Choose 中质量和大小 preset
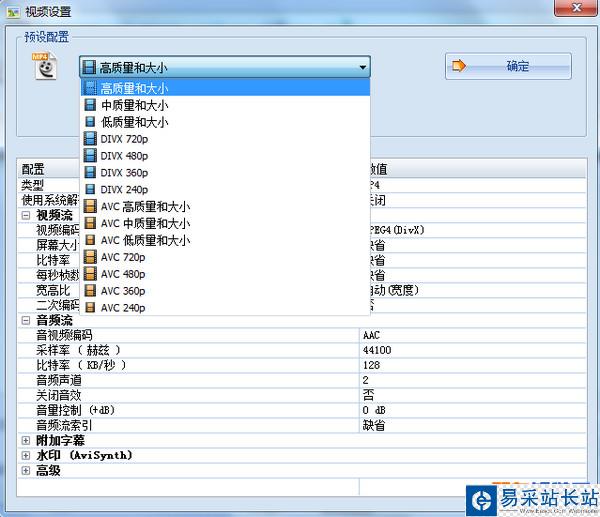Image resolution: width=600 pixels, height=517 pixels. click(225, 105)
